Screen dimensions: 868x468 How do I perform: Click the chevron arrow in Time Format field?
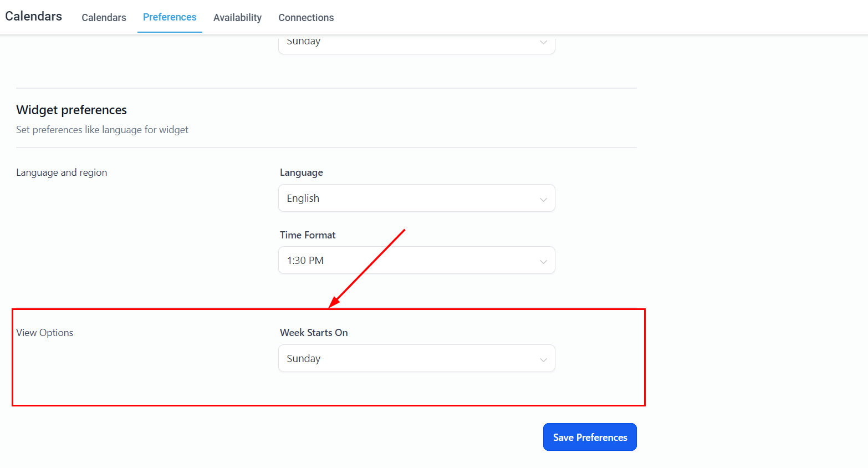pos(543,262)
